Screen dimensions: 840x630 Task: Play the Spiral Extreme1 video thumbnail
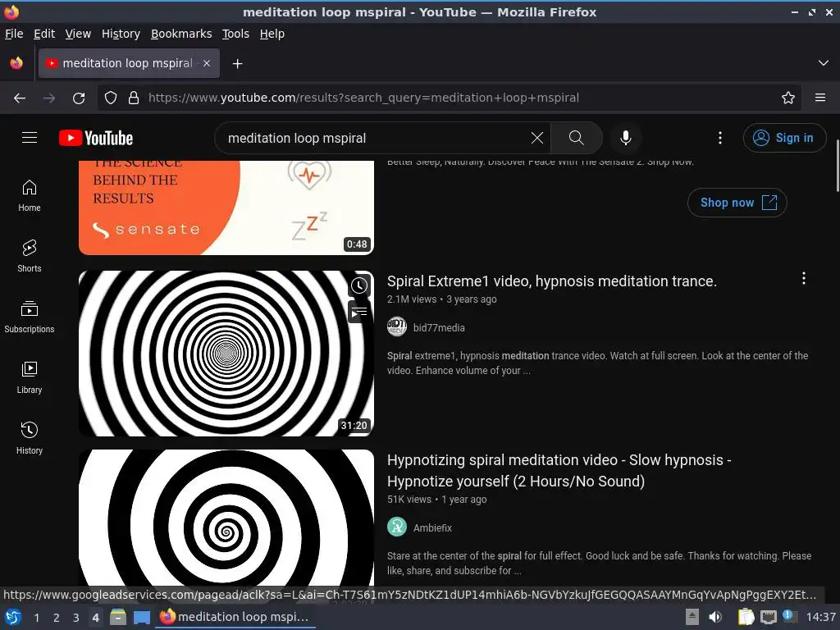coord(226,354)
